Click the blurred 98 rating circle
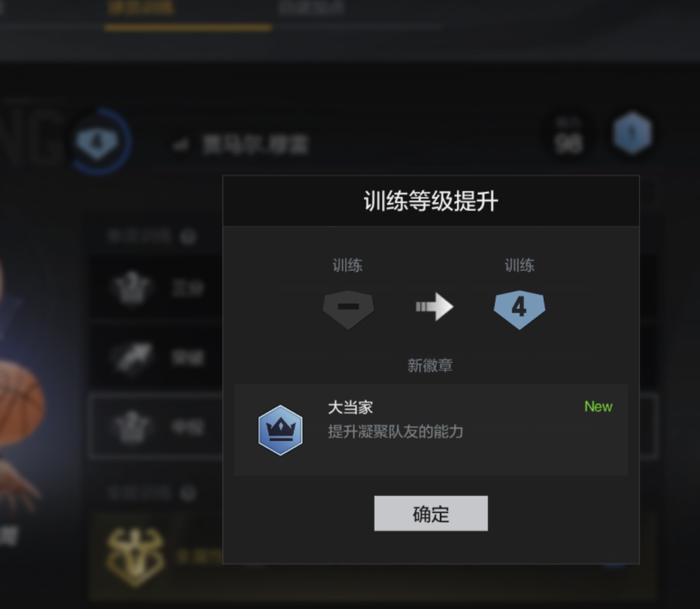Screen dimensions: 700x609 (568, 136)
